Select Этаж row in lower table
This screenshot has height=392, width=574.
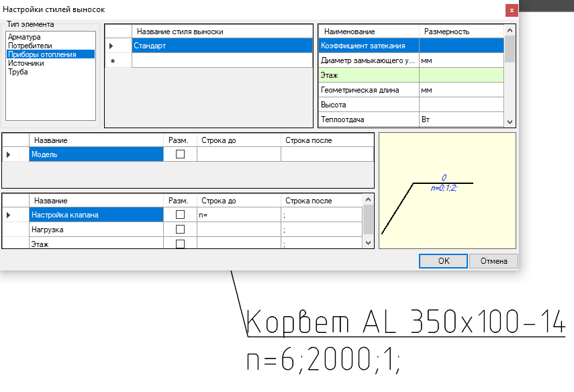(x=96, y=243)
